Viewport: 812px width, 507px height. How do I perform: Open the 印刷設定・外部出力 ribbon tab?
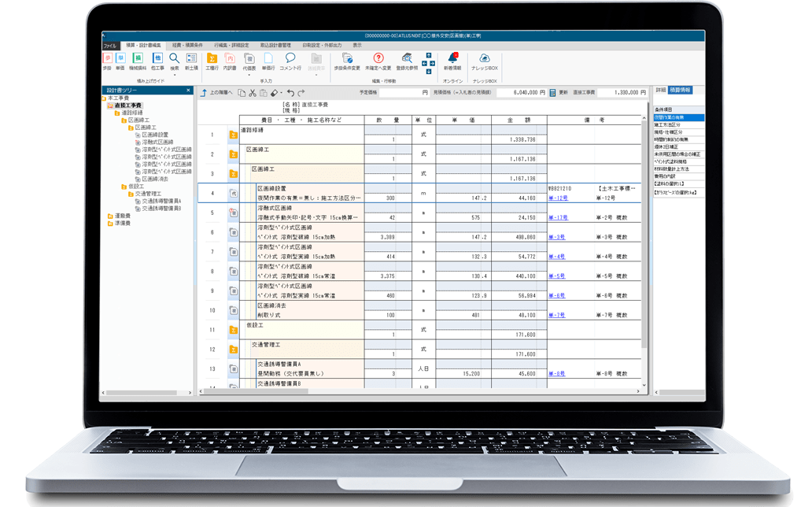322,46
